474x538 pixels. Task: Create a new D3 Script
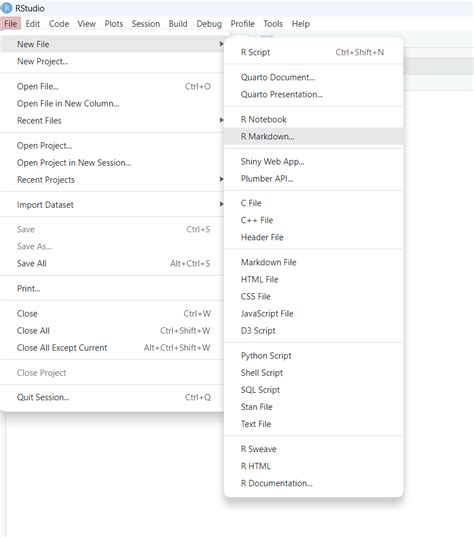(313, 331)
